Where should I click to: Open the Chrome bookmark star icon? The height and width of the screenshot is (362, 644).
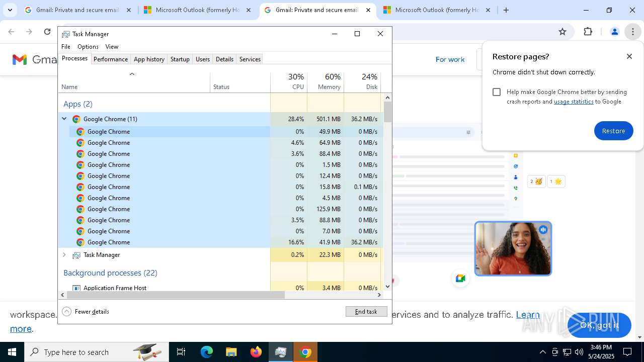click(562, 32)
